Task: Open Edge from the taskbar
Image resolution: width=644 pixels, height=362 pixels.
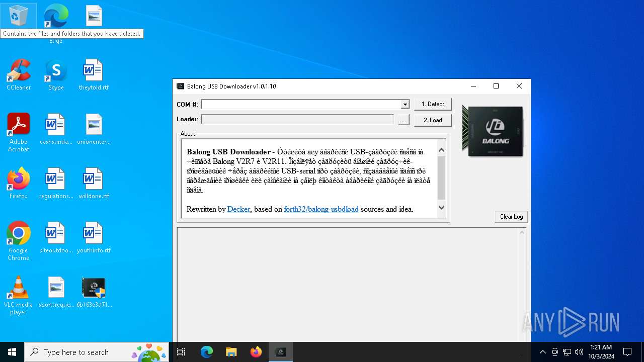Action: [x=207, y=352]
